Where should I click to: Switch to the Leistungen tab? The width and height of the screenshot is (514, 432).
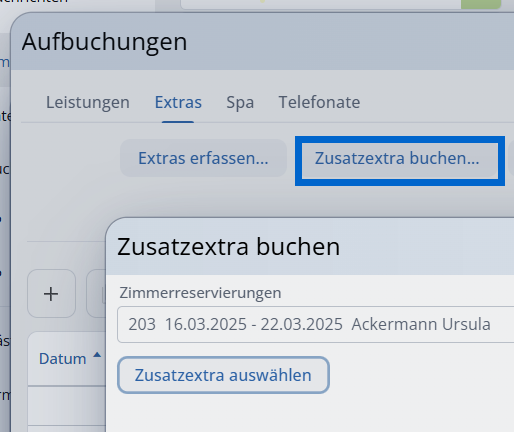(88, 102)
